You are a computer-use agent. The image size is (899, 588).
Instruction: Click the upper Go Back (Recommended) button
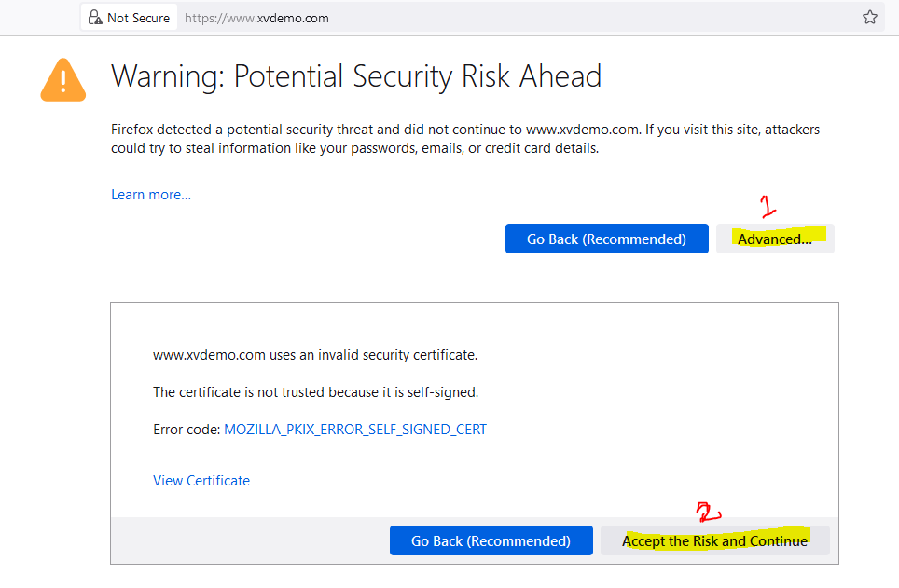click(x=606, y=239)
